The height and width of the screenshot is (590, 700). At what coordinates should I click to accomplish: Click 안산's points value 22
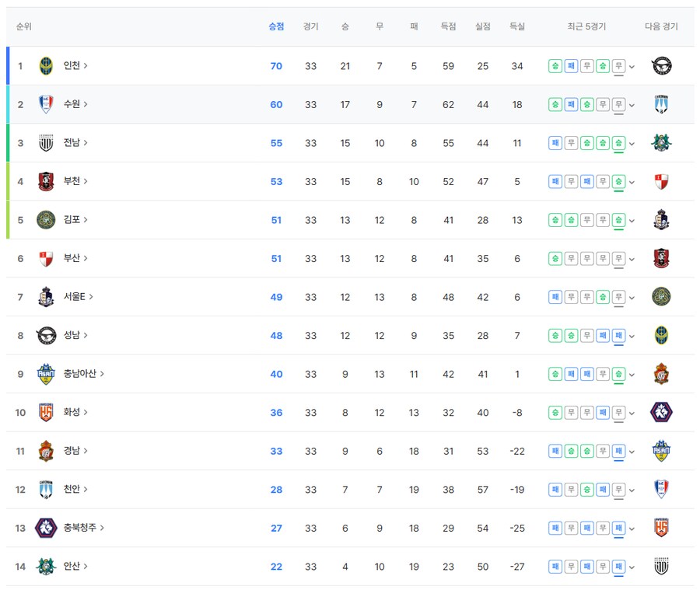tap(276, 567)
